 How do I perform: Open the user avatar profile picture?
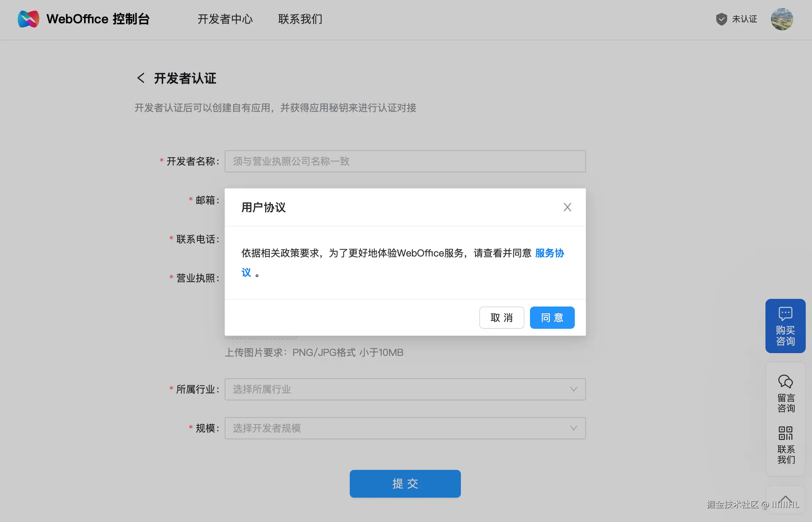[x=782, y=19]
